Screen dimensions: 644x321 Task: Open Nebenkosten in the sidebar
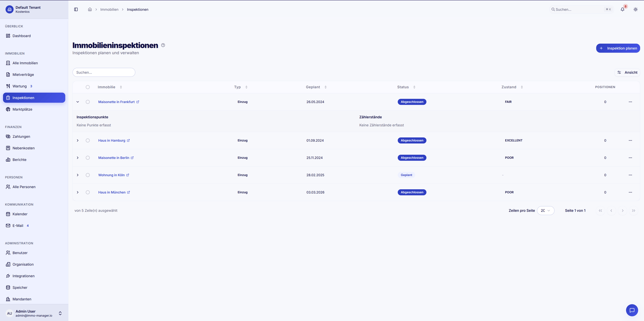pos(34,148)
